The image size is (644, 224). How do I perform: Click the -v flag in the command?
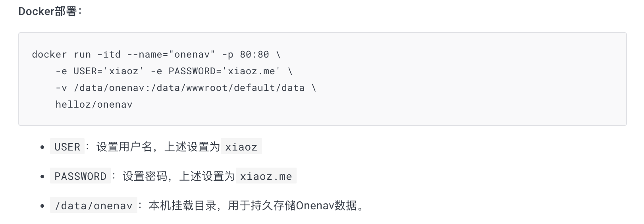61,88
